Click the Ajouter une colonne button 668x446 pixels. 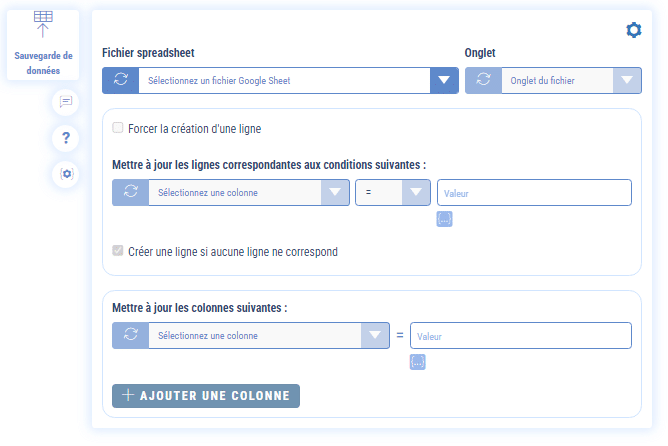(206, 395)
